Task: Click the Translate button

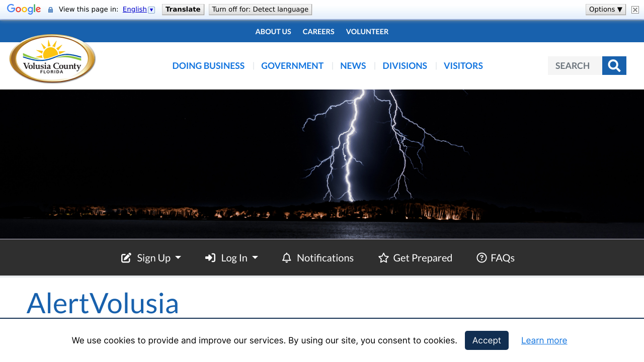Action: click(x=183, y=10)
